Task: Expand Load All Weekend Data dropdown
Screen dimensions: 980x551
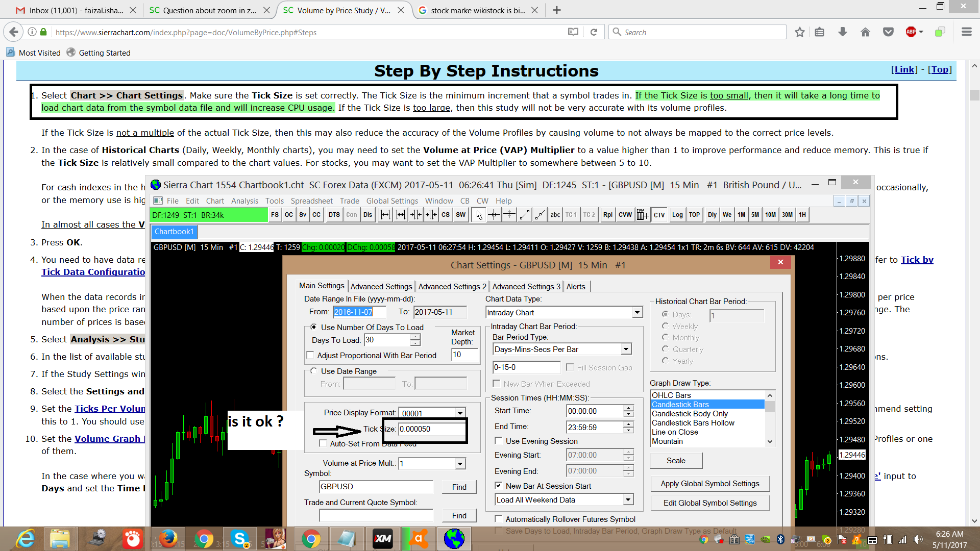Action: tap(628, 499)
